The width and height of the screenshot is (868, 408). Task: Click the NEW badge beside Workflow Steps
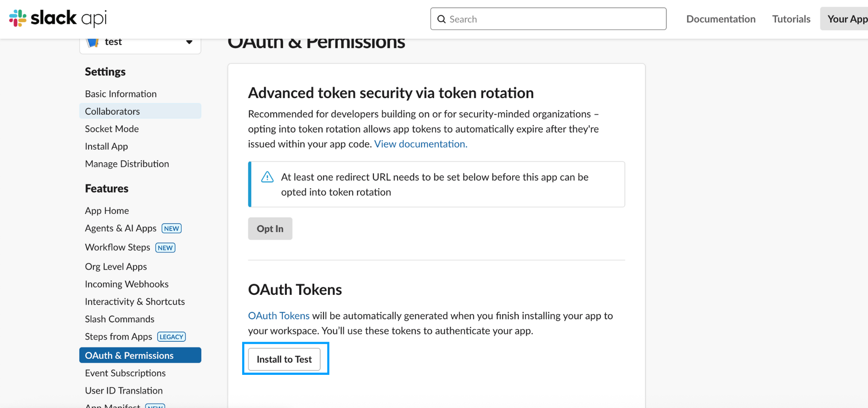tap(165, 248)
